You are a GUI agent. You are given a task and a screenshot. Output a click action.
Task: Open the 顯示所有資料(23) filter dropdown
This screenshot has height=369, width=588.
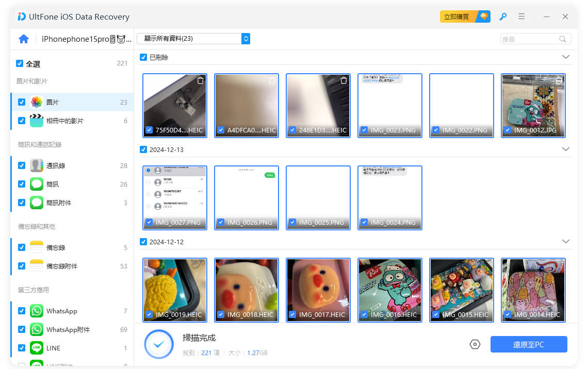pyautogui.click(x=193, y=39)
